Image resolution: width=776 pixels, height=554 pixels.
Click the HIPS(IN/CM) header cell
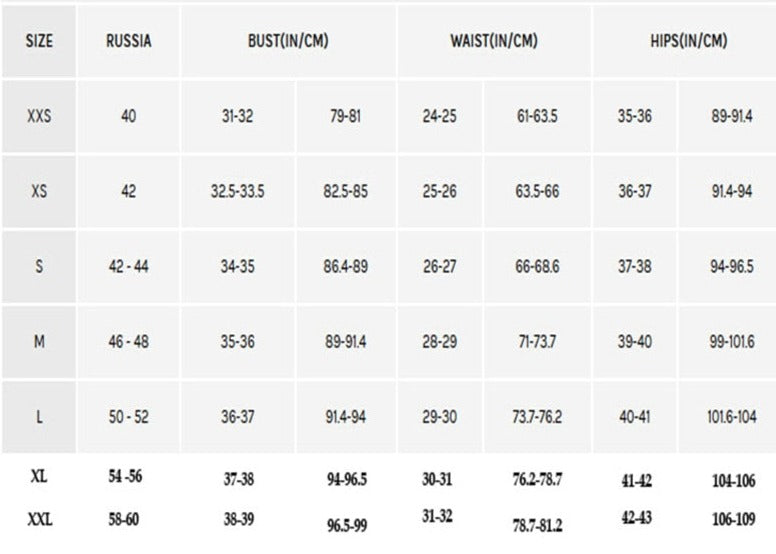(x=688, y=41)
